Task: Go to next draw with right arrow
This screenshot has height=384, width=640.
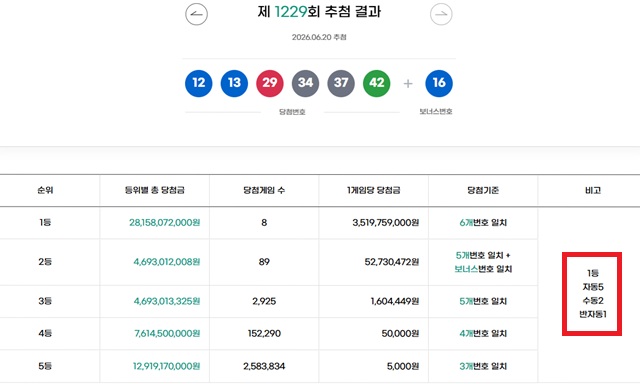Action: click(x=441, y=14)
